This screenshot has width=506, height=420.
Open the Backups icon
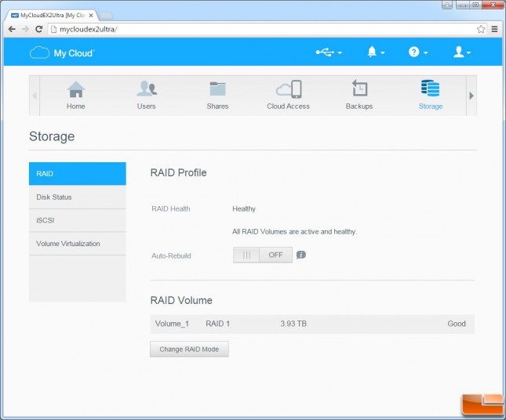coord(359,95)
